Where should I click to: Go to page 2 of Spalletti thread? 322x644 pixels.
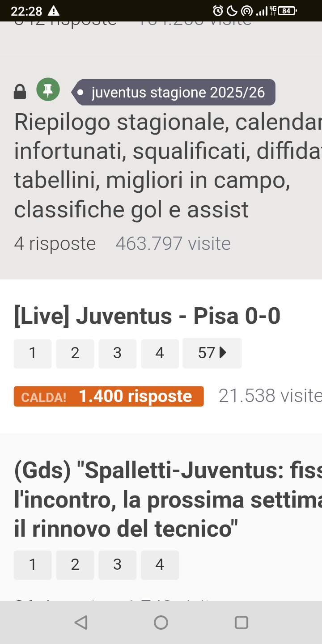click(x=75, y=565)
